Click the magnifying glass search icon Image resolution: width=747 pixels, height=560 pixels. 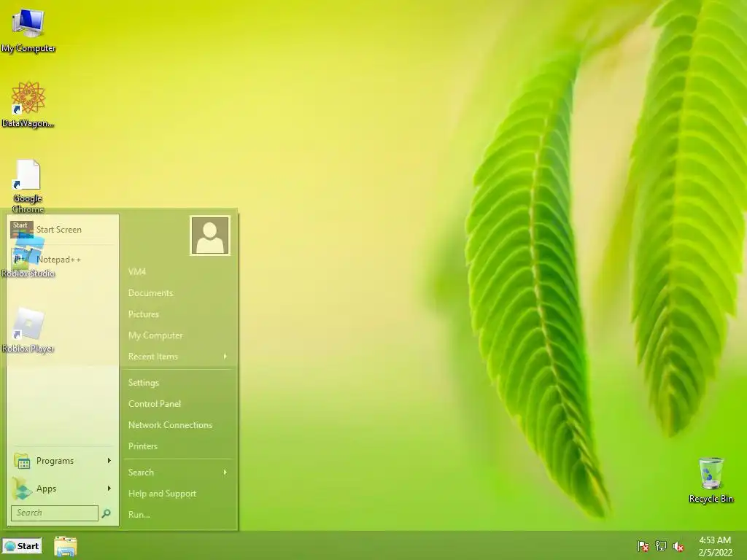tap(107, 513)
